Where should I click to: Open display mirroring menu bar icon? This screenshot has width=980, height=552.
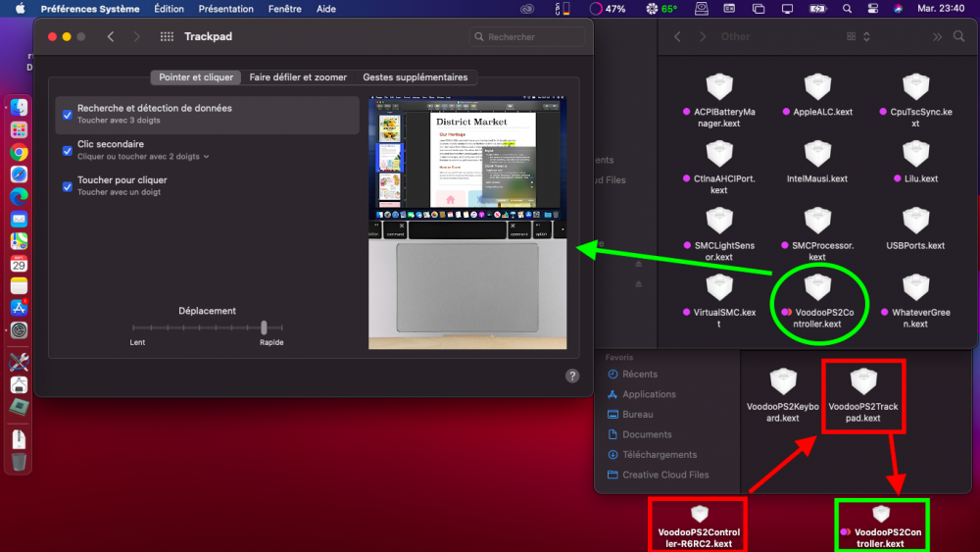point(787,9)
